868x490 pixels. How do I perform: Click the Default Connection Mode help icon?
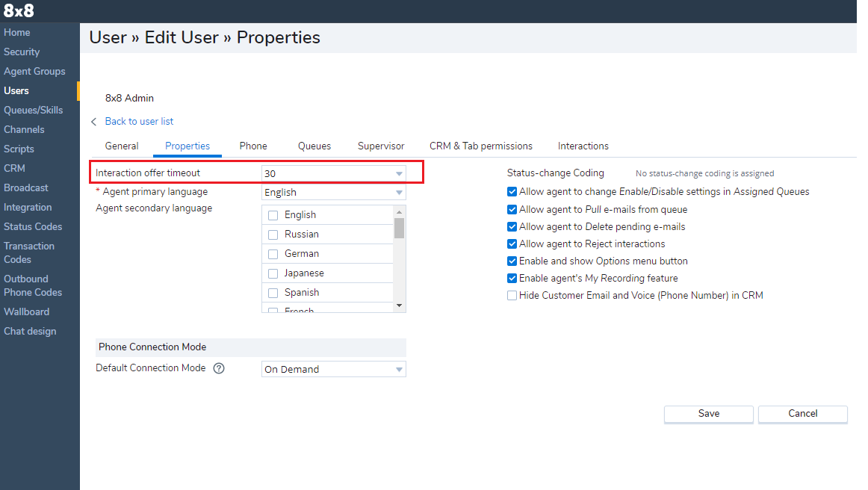[219, 368]
